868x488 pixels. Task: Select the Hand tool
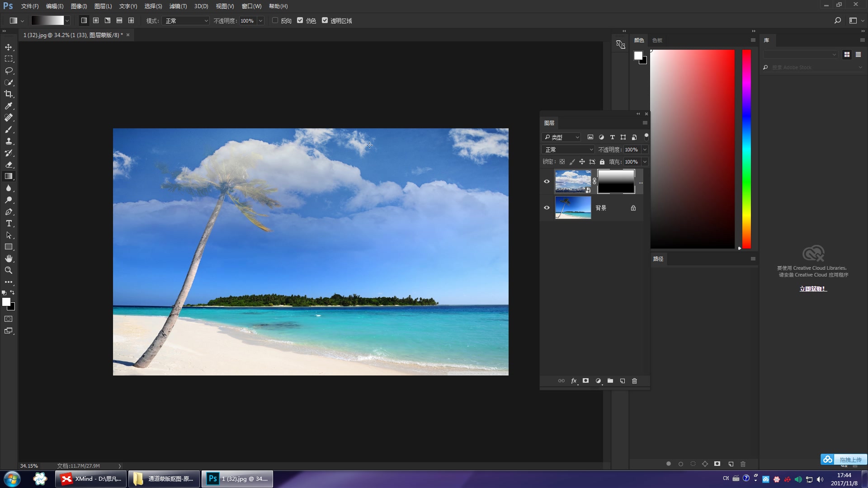(9, 258)
